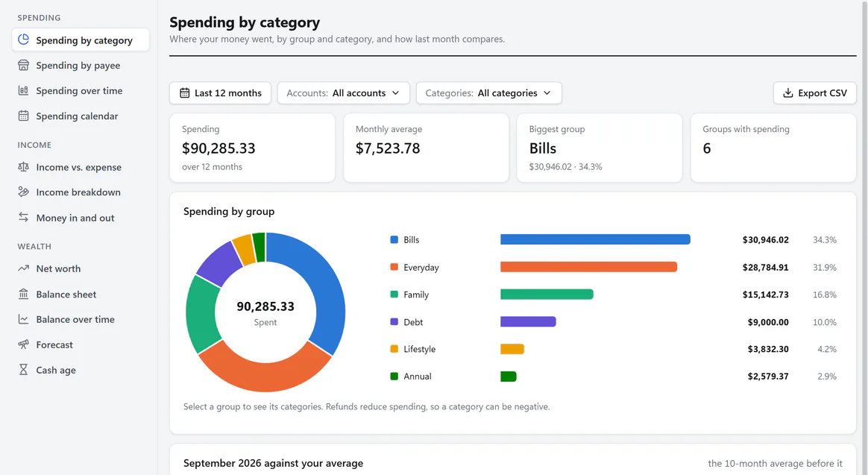Click the purple Debt donut segment

coord(220,263)
